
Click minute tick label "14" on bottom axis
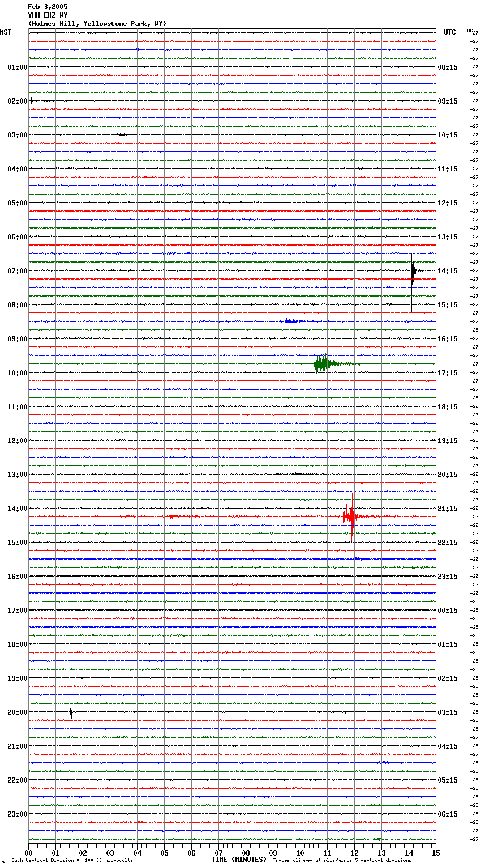(409, 853)
